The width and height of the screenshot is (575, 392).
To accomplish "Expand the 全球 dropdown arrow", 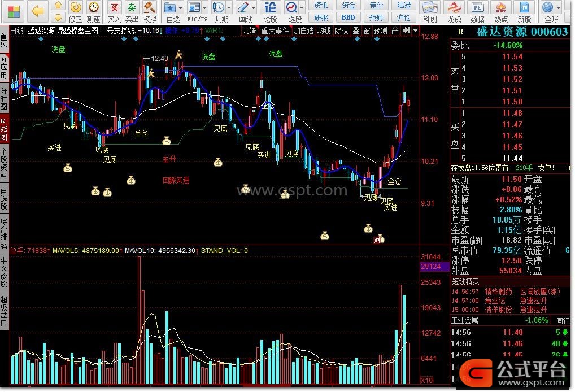I will [x=557, y=7].
